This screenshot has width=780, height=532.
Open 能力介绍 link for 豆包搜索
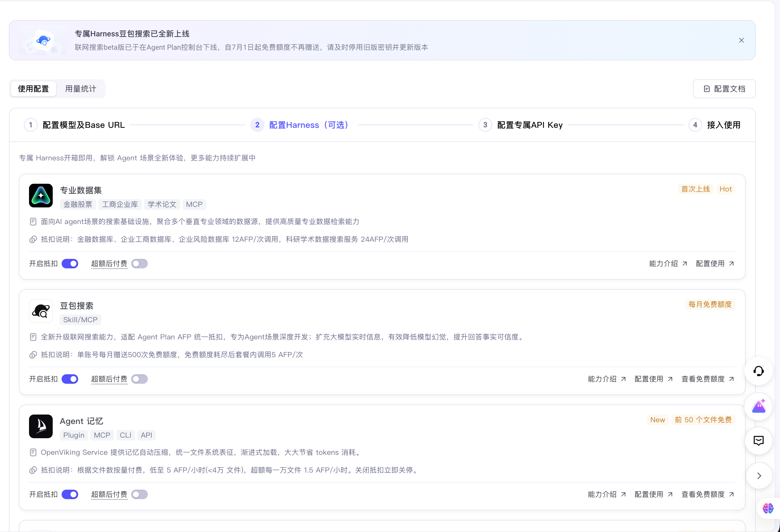pyautogui.click(x=607, y=379)
